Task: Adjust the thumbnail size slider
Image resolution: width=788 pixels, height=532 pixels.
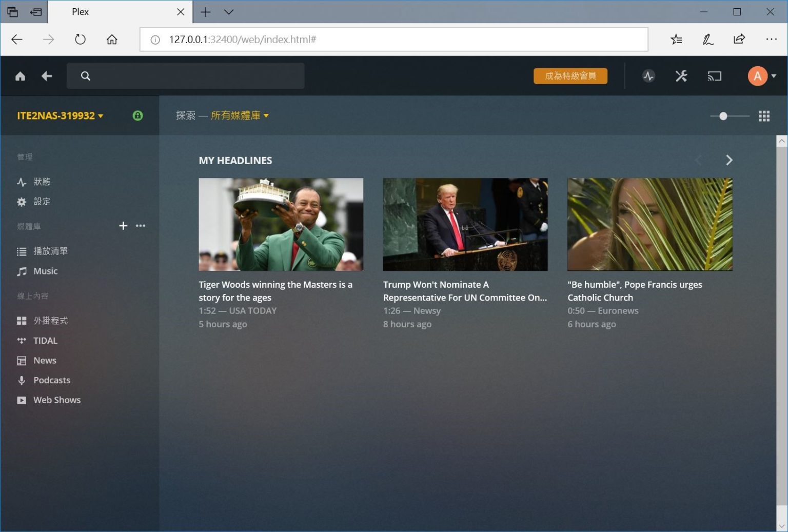Action: click(x=723, y=116)
